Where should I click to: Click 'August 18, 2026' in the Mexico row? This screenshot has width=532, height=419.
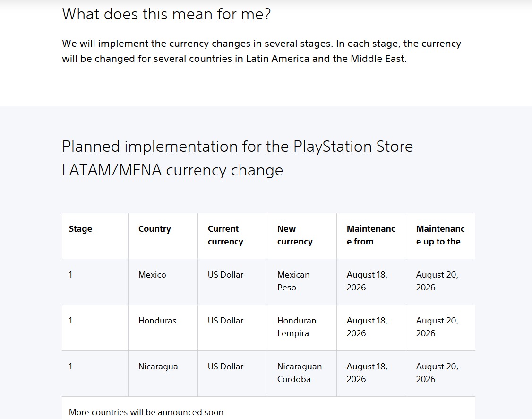click(367, 281)
